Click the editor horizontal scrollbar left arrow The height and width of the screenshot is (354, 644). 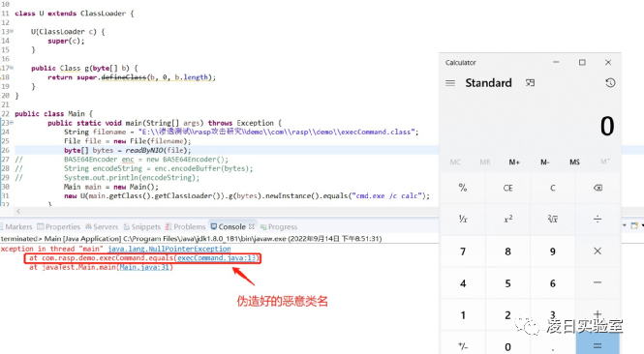click(18, 211)
